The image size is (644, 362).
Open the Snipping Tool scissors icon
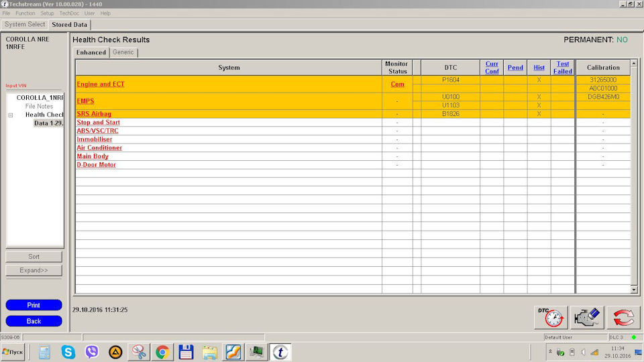point(139,352)
